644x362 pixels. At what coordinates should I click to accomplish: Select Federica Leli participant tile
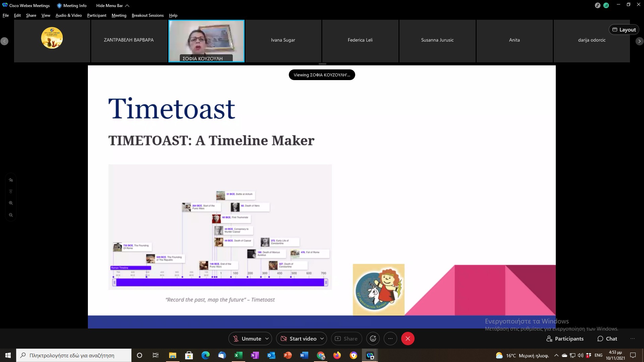[x=360, y=41]
